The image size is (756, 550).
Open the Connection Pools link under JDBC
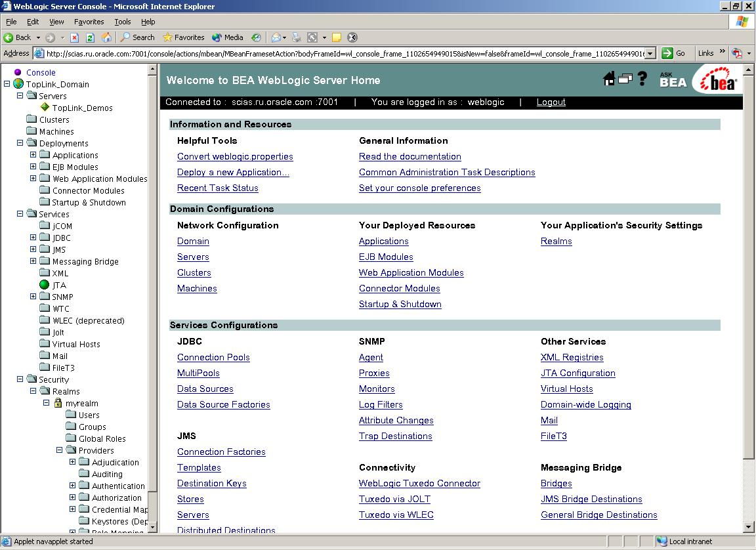(213, 358)
